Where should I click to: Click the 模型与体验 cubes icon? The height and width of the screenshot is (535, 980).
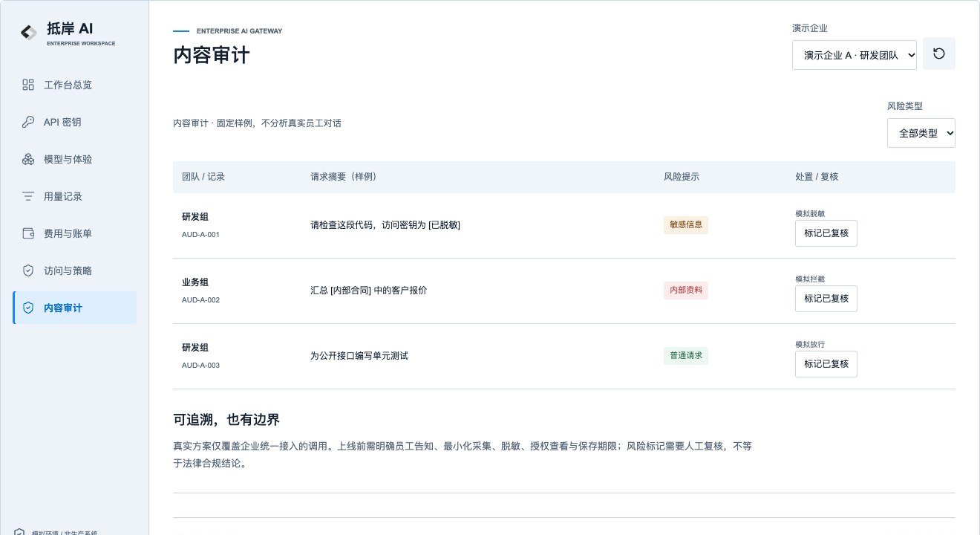[28, 159]
